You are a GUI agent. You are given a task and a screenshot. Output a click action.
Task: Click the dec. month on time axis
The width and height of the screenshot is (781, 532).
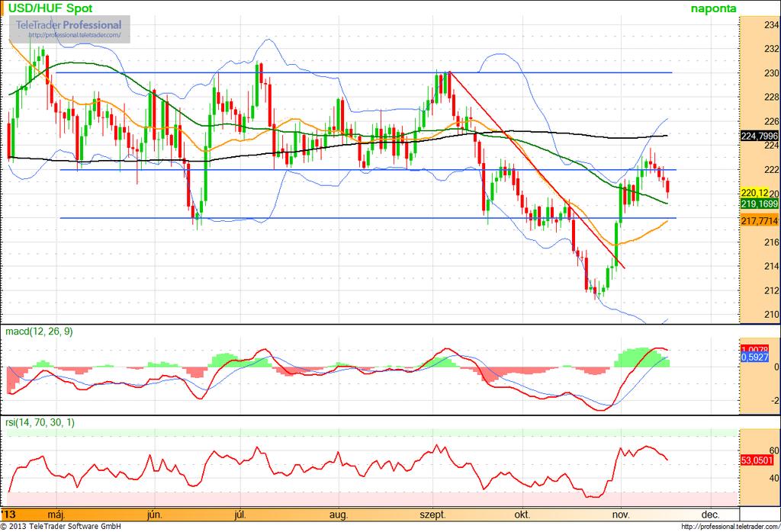point(710,514)
